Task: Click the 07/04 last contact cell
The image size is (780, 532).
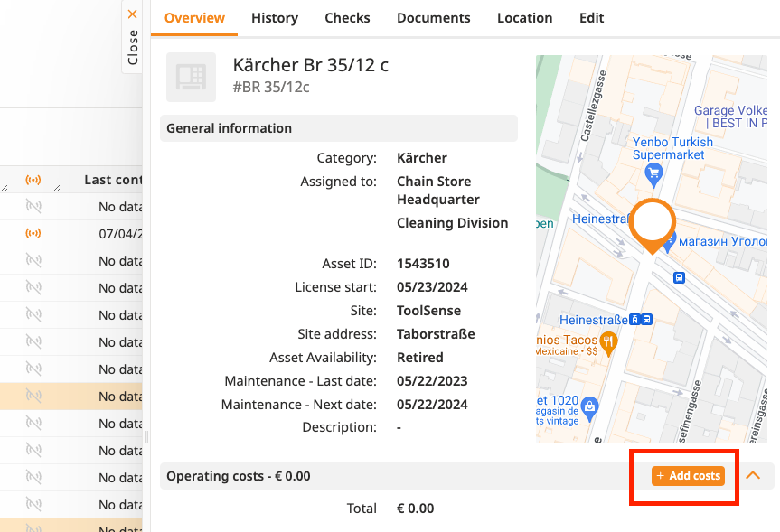Action: [x=120, y=234]
